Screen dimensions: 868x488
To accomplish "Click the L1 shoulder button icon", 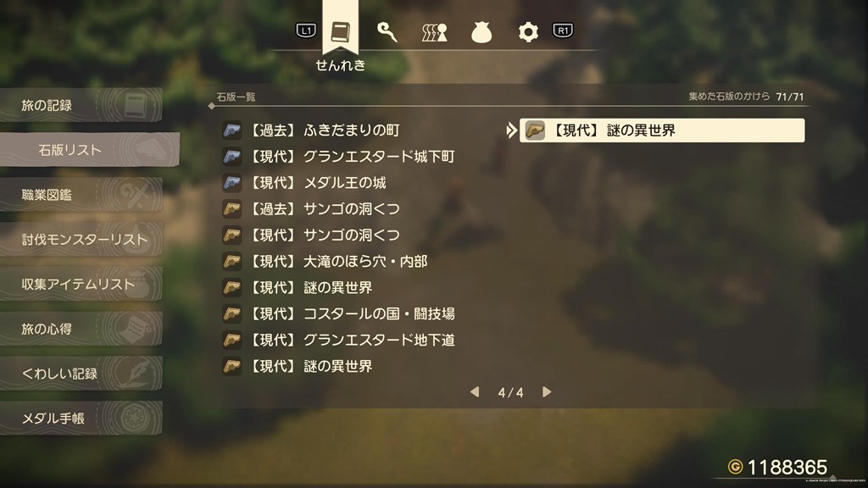I will click(306, 30).
